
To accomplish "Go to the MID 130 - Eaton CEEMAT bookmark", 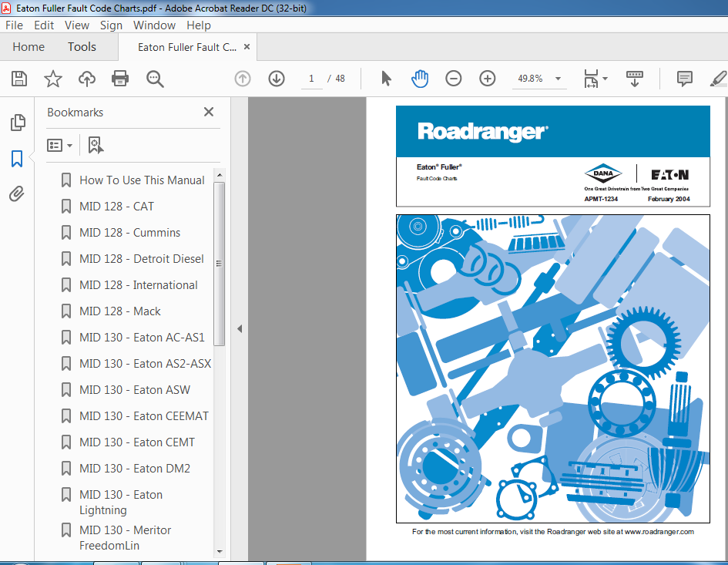I will (144, 416).
